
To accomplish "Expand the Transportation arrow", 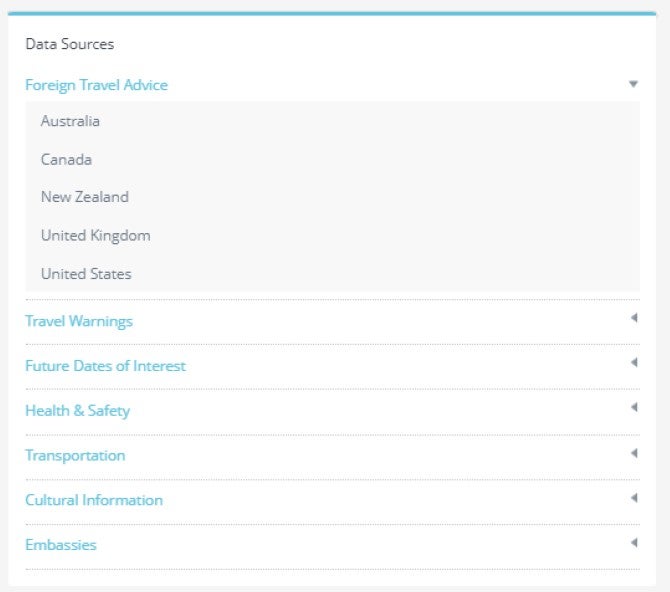I will 635,453.
